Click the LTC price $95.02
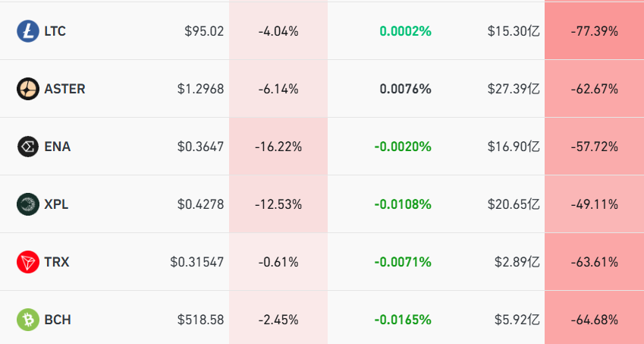 tap(204, 31)
